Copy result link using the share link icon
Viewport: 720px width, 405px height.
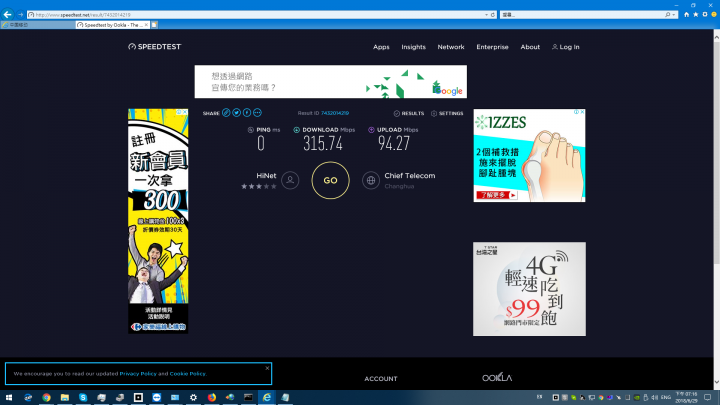click(226, 112)
